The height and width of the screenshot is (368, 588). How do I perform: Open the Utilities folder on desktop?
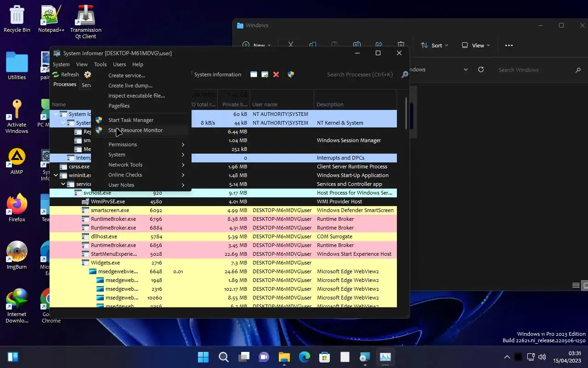pos(17,66)
